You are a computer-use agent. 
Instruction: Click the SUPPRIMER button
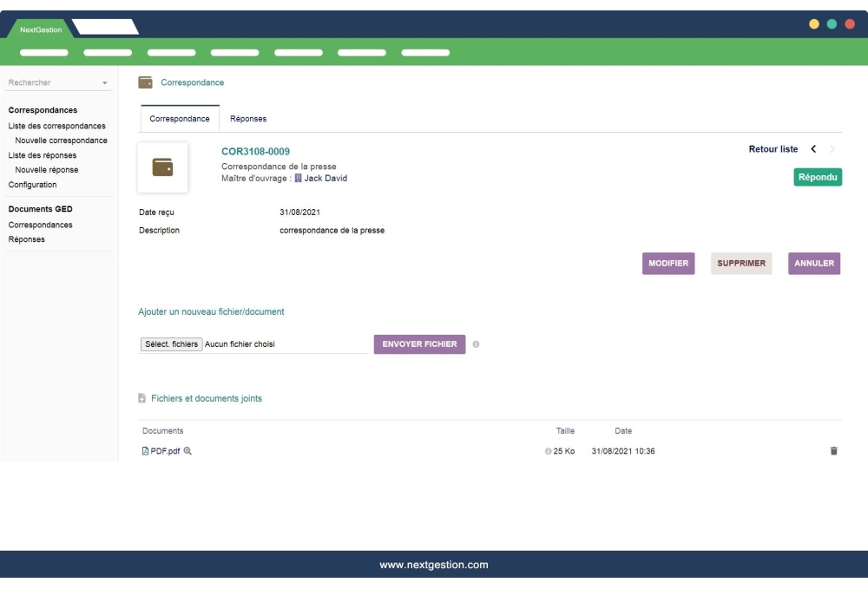pos(740,263)
